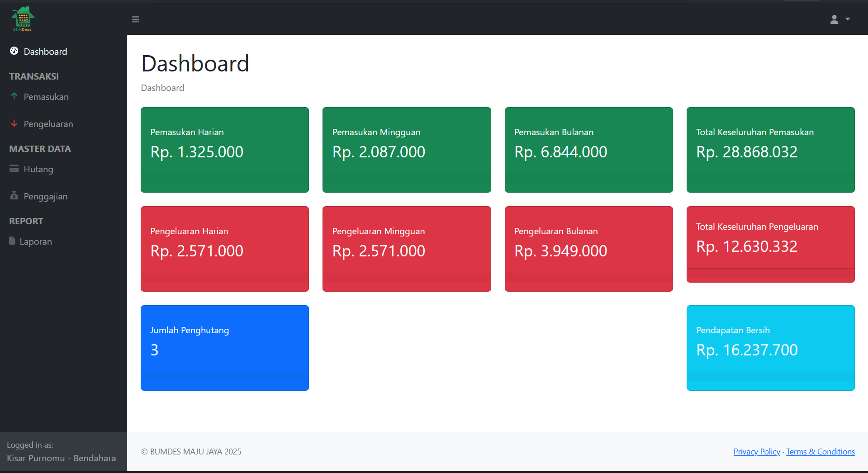This screenshot has width=868, height=473.
Task: Click the Rp. 28.868.032 value
Action: pos(747,152)
